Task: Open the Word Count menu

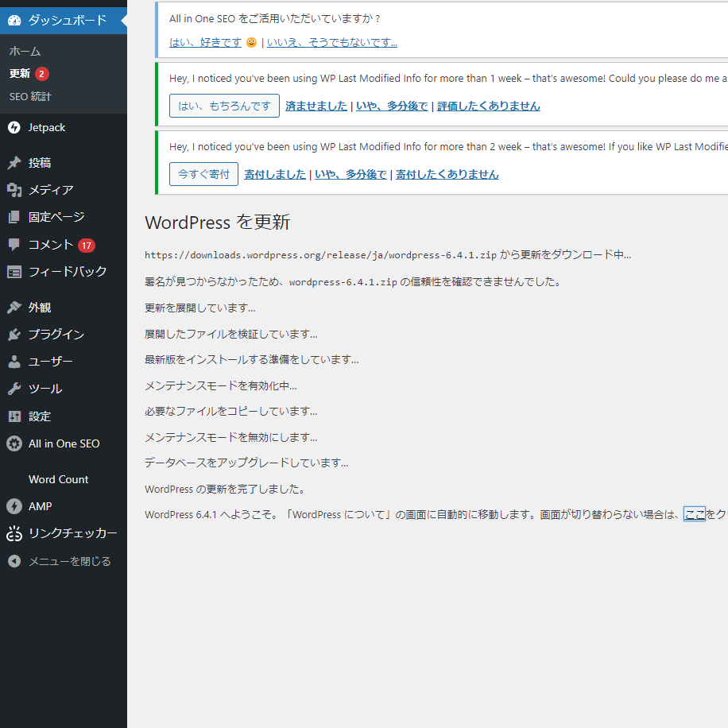Action: [x=64, y=479]
